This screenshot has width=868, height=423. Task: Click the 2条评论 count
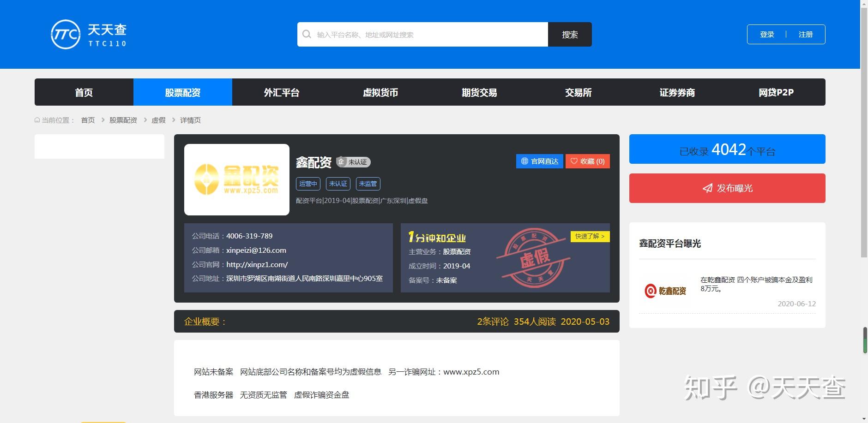493,322
